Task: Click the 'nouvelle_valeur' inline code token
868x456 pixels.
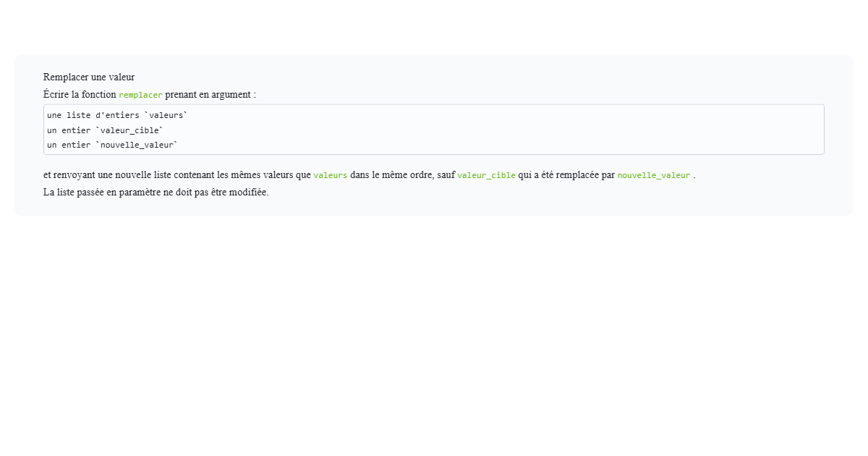Action: (653, 175)
